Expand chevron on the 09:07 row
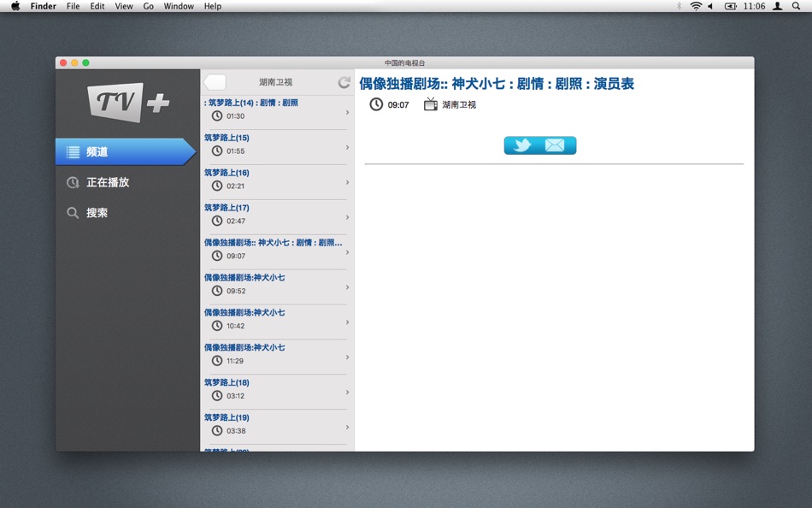This screenshot has height=508, width=812. (x=348, y=252)
